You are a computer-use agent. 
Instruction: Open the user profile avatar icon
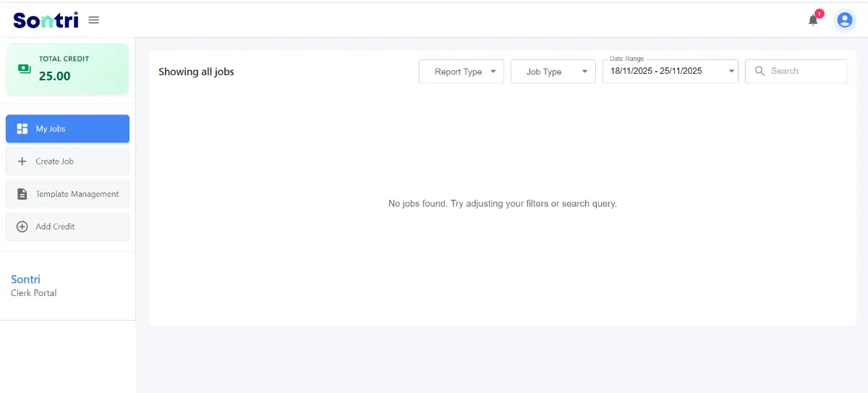coord(844,20)
